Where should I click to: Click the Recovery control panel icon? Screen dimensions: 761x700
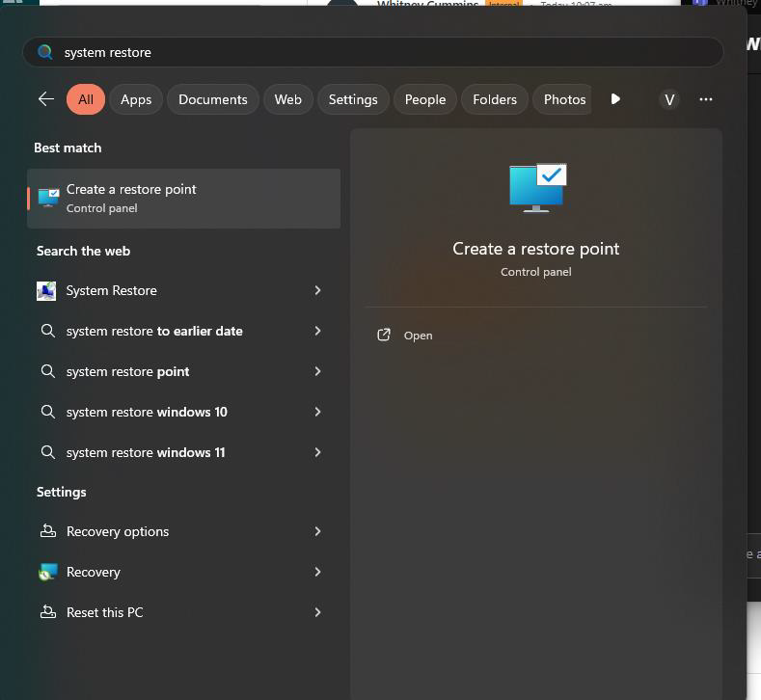(x=46, y=572)
